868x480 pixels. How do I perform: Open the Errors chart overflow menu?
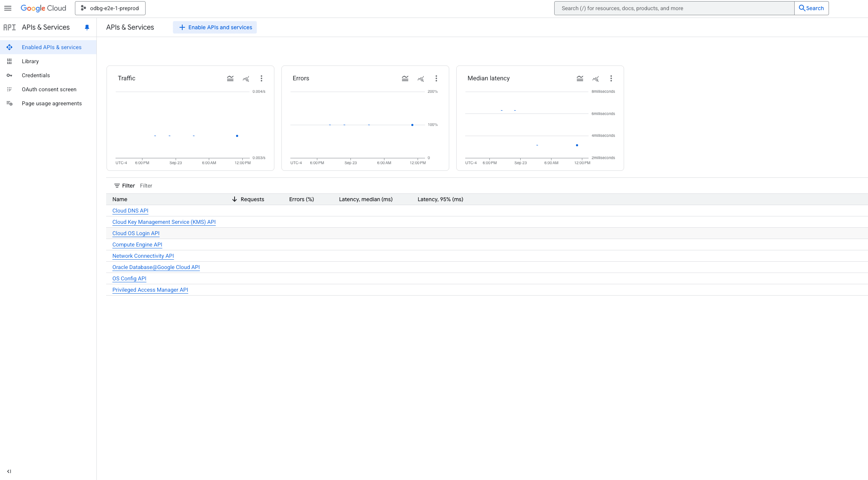pyautogui.click(x=436, y=78)
